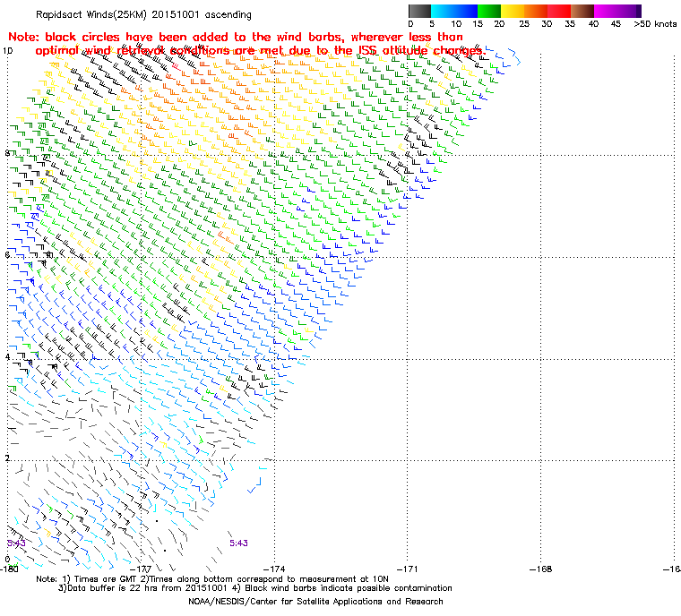The width and height of the screenshot is (681, 616).
Task: Click the latitude label '6' on left axis
Action: 7,255
